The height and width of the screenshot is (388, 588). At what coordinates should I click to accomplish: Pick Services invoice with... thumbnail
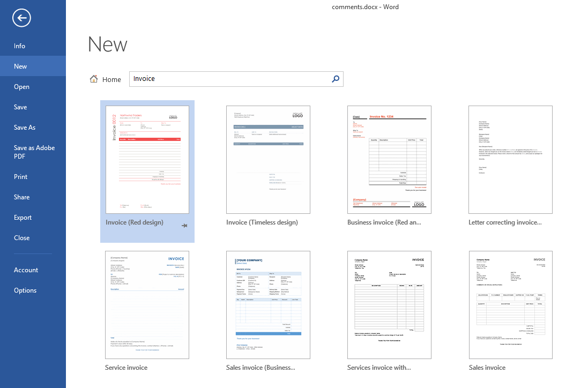389,305
